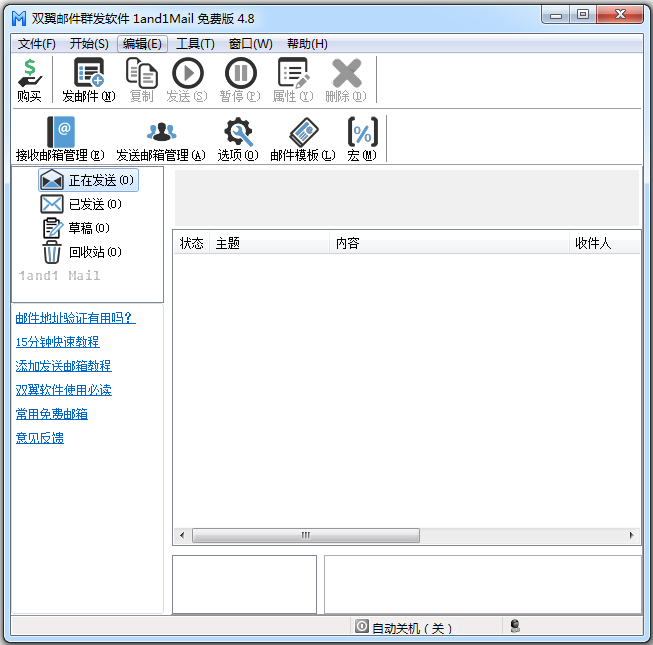Screen dimensions: 653x645
Task: Close the 1and1Mail window
Action: [x=620, y=15]
